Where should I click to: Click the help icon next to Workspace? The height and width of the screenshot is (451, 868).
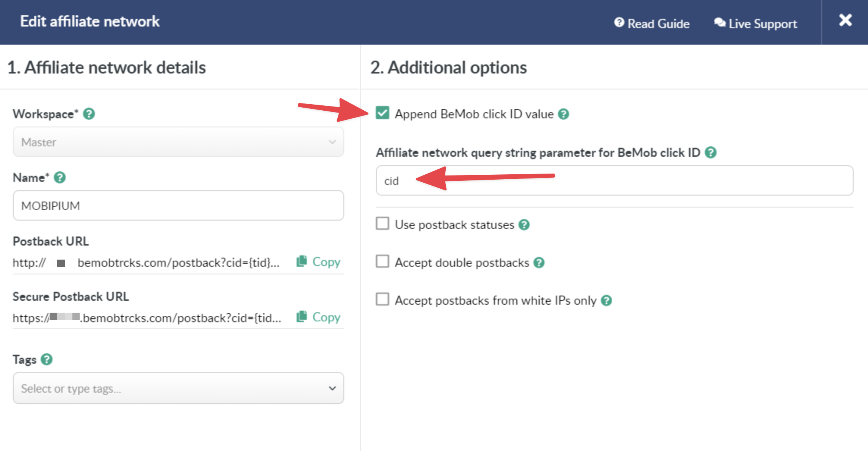coord(89,114)
